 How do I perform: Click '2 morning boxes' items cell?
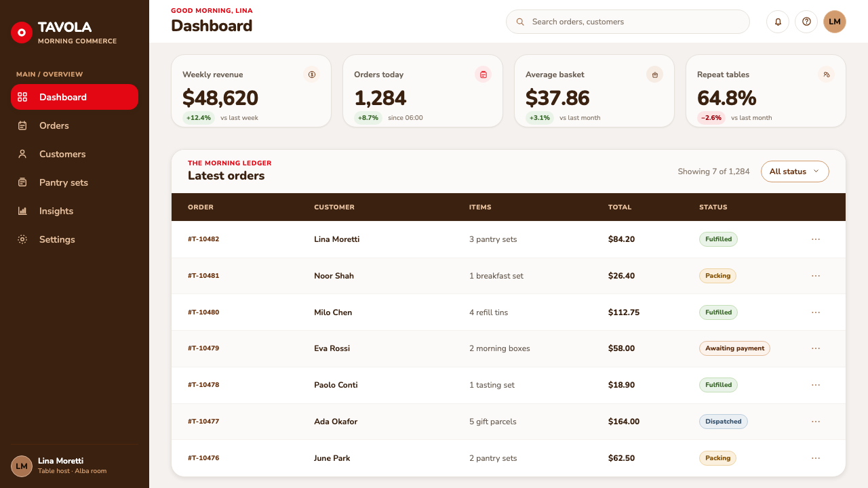point(500,348)
